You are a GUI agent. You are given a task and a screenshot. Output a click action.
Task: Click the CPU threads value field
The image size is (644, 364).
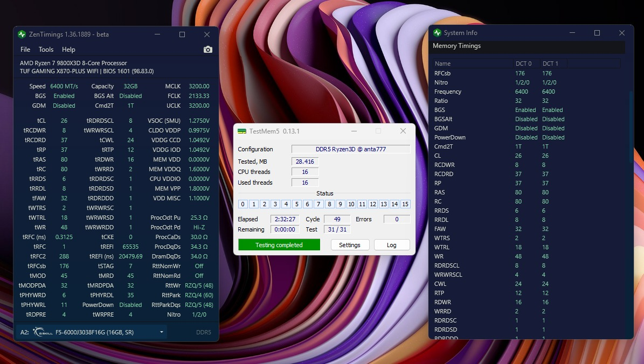(304, 172)
